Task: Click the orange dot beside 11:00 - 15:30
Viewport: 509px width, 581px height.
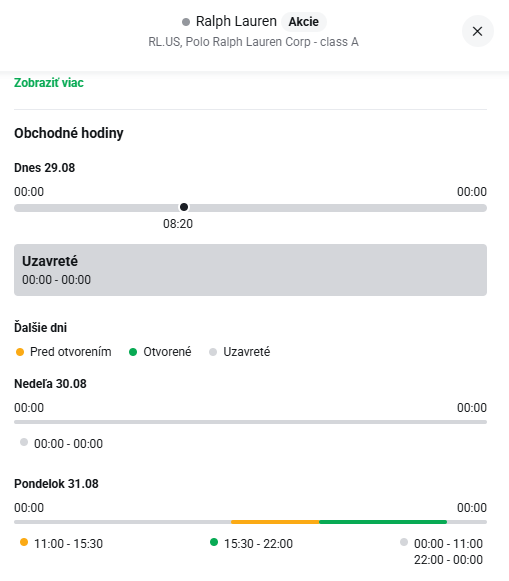Action: click(24, 542)
